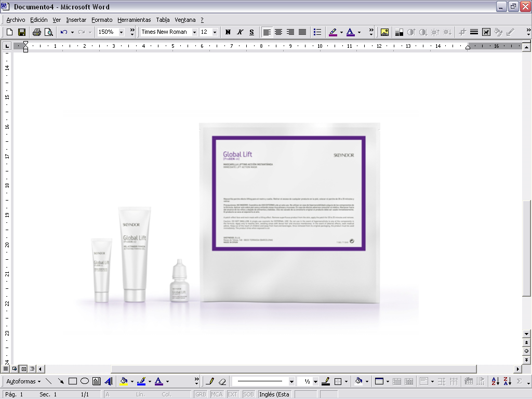532x399 pixels.
Task: Save the document with the floppy disk icon
Action: coord(22,32)
